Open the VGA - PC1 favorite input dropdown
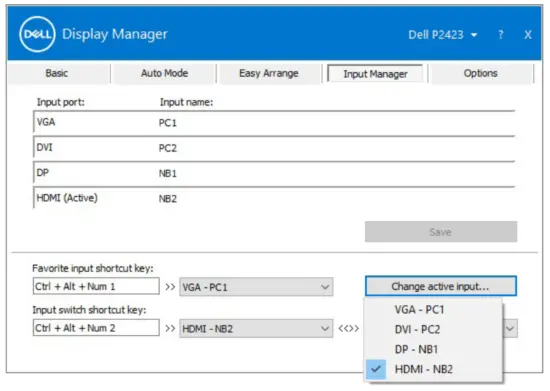 [x=256, y=287]
